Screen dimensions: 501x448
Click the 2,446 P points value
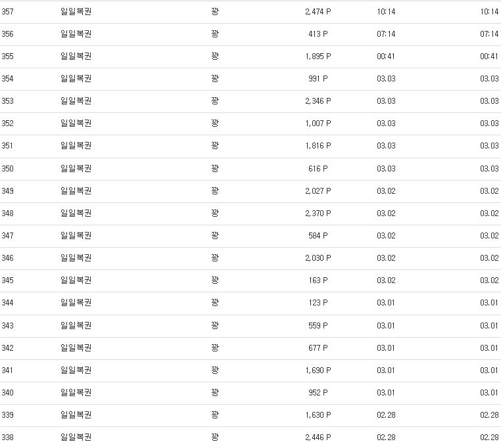click(x=318, y=437)
